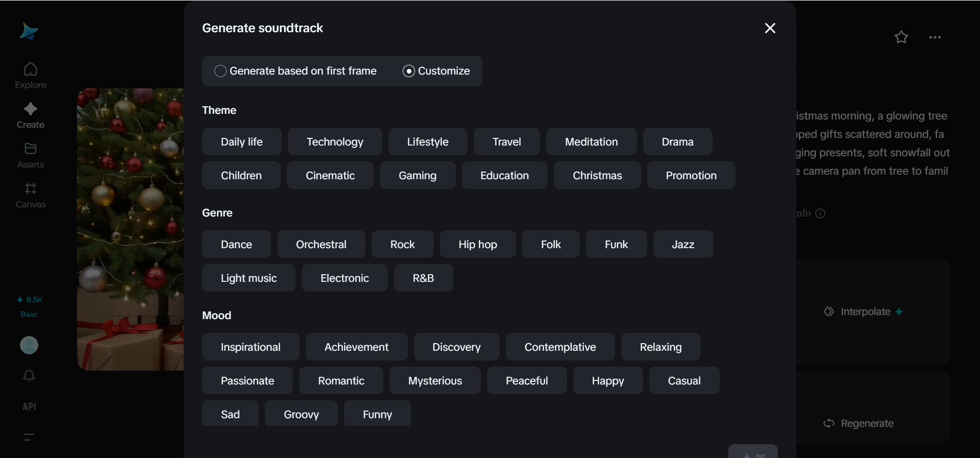Open the API menu item
Viewport: 980px width, 458px height.
point(29,407)
